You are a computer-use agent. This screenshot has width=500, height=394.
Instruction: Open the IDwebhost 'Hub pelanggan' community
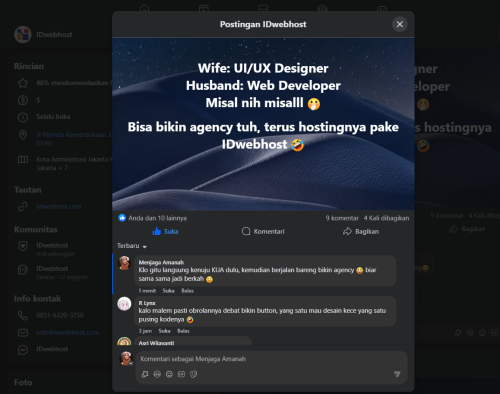pyautogui.click(x=55, y=249)
